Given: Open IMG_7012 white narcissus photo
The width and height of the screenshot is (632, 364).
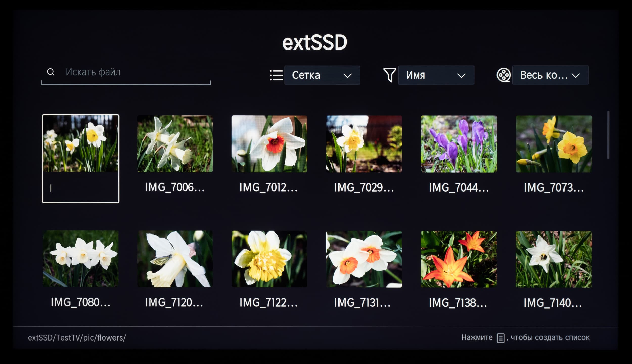Looking at the screenshot, I should coord(269,144).
